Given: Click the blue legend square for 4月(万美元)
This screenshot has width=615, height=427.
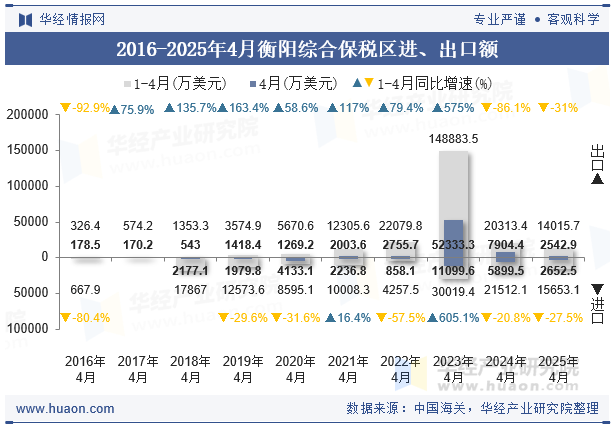Looking at the screenshot, I should pyautogui.click(x=253, y=84).
